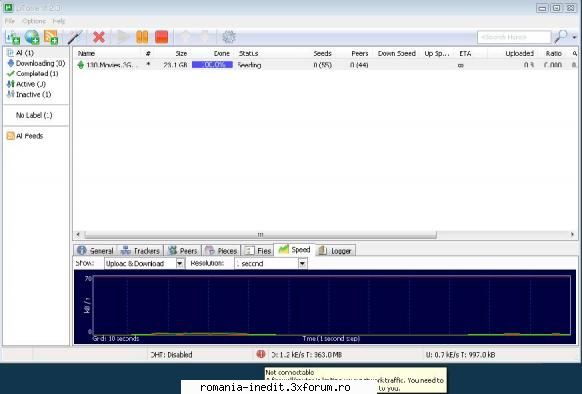Select All Feeds in sidebar
The height and width of the screenshot is (394, 582).
pyautogui.click(x=25, y=136)
